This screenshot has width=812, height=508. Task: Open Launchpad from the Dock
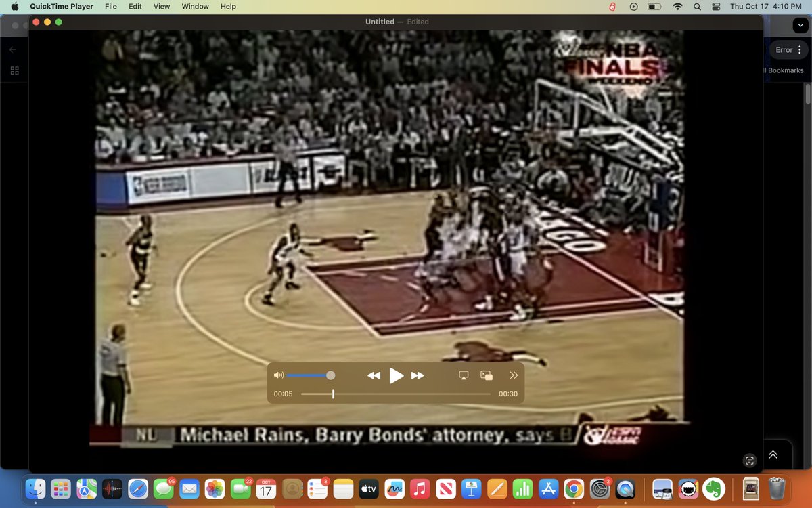pos(61,488)
